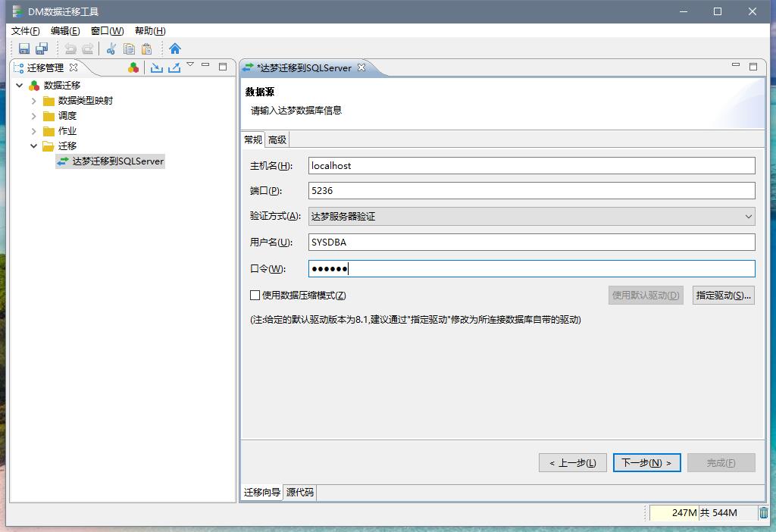Open the 迁移管理 view menu arrow
This screenshot has height=532, width=776.
point(190,65)
